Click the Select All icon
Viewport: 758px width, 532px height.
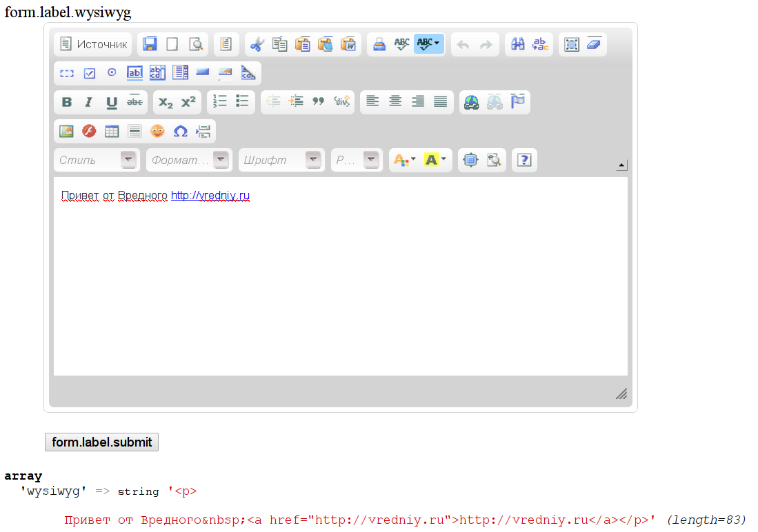tap(571, 45)
